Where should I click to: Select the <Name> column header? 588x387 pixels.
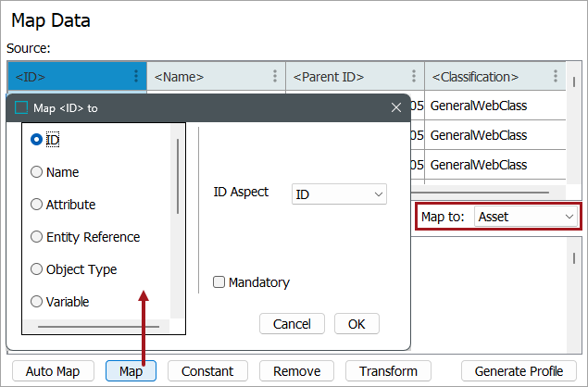[x=216, y=76]
